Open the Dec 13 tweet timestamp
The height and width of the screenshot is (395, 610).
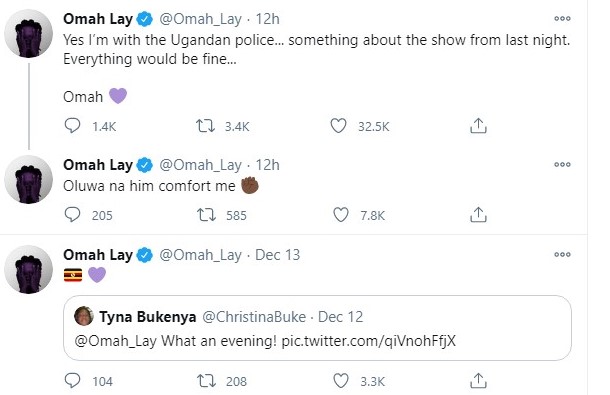click(277, 255)
